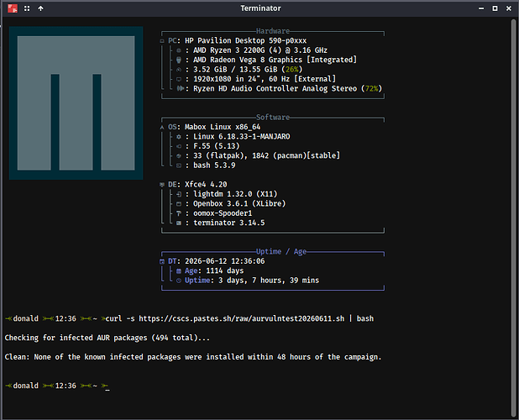Image resolution: width=519 pixels, height=420 pixels.
Task: Click the kernel text 6.18.33-1-MANJARO
Action: coord(254,137)
